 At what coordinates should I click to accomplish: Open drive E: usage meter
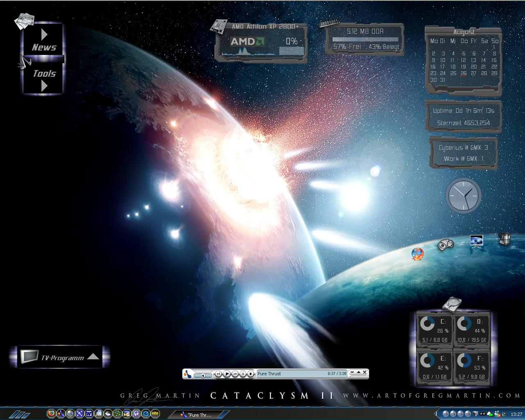pyautogui.click(x=434, y=367)
